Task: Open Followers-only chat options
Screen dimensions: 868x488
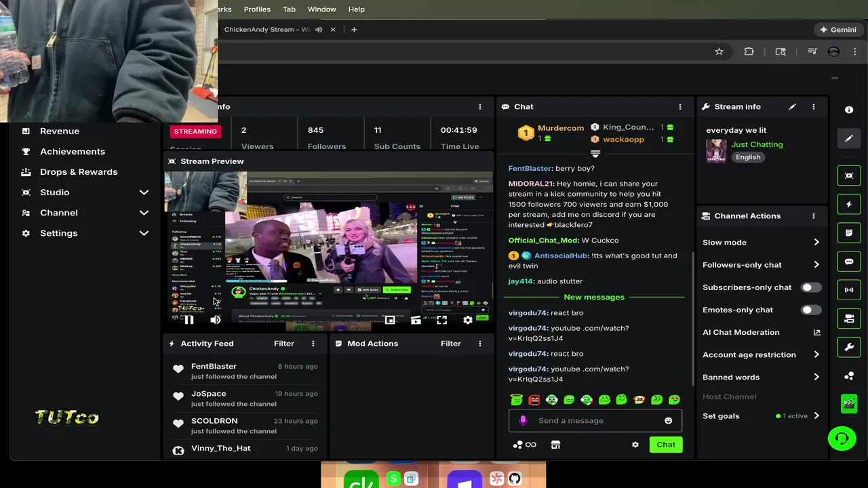Action: pos(762,265)
